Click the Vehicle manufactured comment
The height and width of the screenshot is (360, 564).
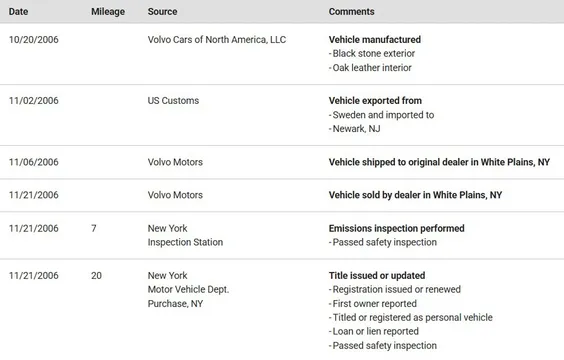pyautogui.click(x=375, y=40)
